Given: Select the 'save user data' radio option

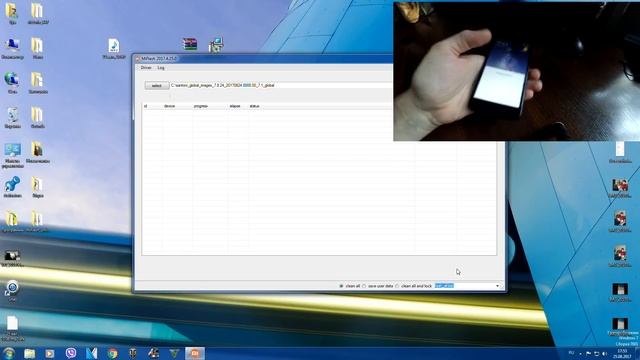Looking at the screenshot, I should pos(364,286).
